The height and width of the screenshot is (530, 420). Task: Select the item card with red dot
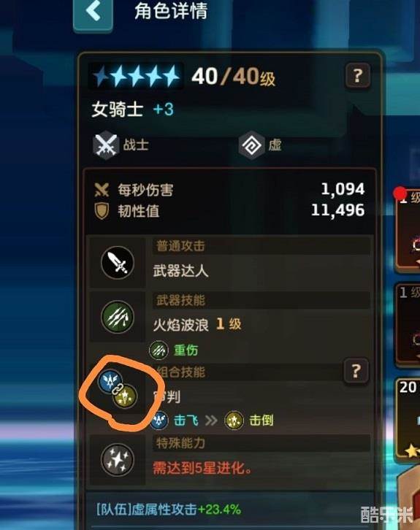pos(408,230)
